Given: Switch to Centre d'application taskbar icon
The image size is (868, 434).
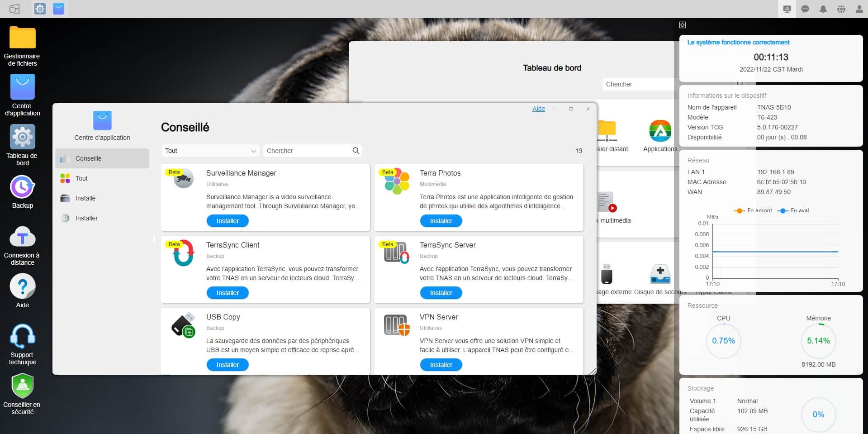Looking at the screenshot, I should pos(58,9).
